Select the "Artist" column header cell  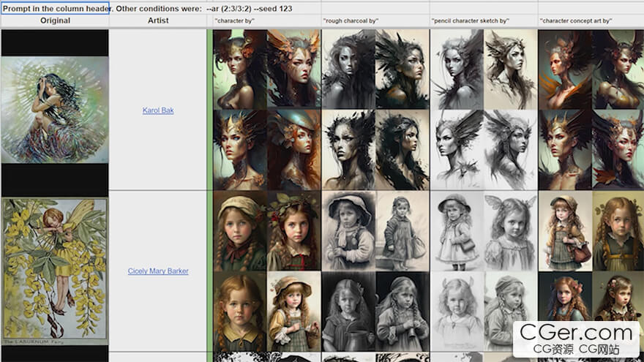[158, 20]
